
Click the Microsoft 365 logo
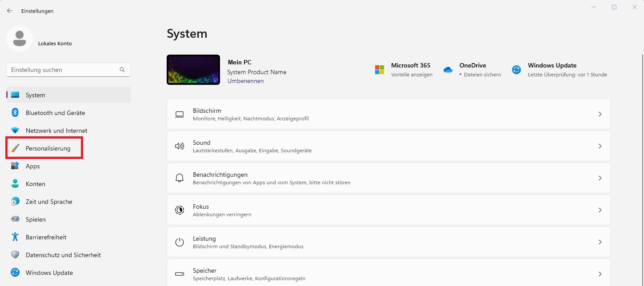[380, 69]
